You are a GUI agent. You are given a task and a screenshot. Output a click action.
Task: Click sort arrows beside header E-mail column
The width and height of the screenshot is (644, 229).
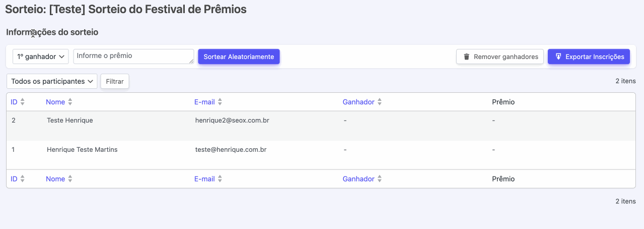(220, 102)
